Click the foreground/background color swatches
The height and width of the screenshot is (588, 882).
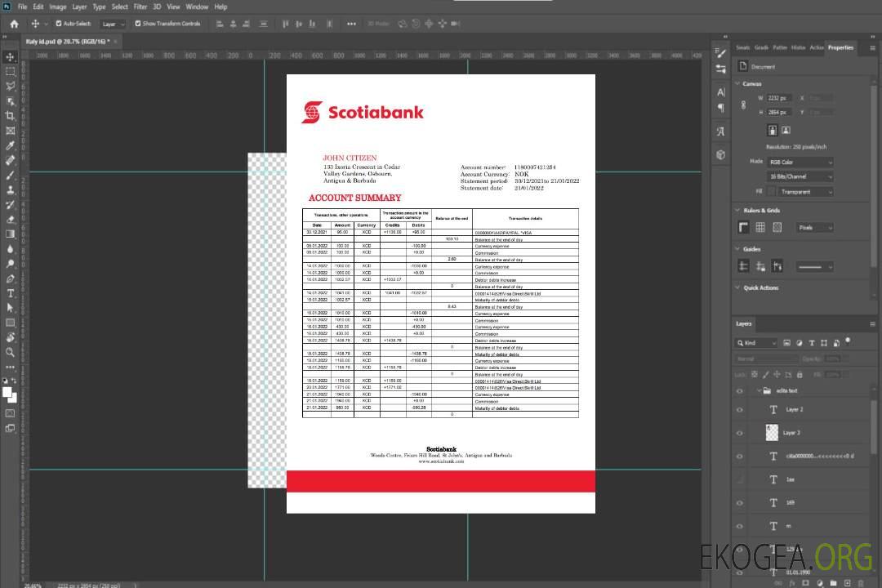(10, 395)
